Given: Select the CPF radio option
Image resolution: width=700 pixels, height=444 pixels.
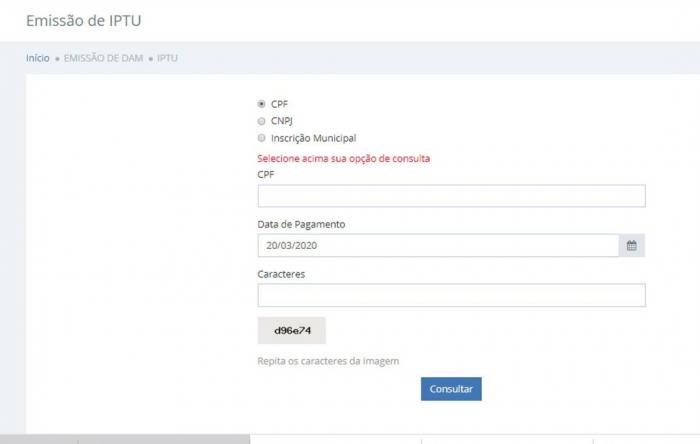Looking at the screenshot, I should click(261, 103).
